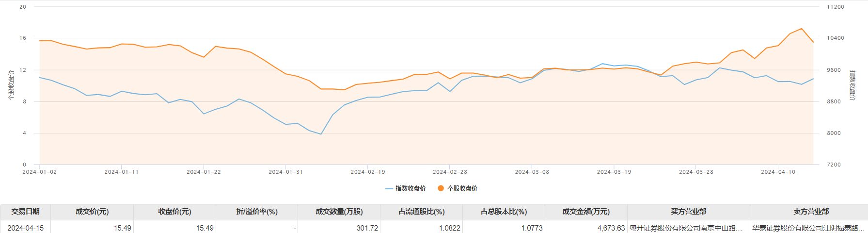This screenshot has width=868, height=233.
Task: Click the 2024-01-02 date on the x-axis
Action: coord(40,172)
